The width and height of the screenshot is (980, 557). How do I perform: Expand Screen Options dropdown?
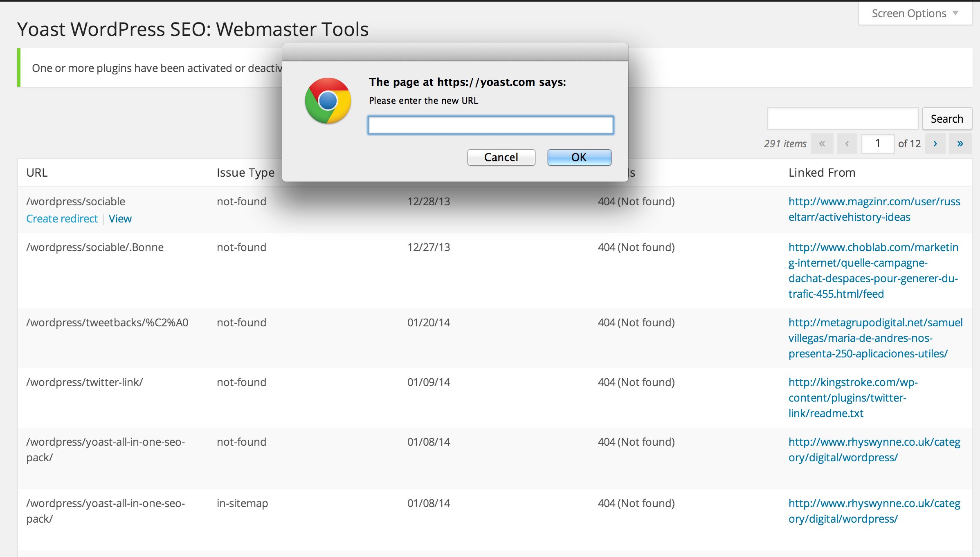(915, 13)
